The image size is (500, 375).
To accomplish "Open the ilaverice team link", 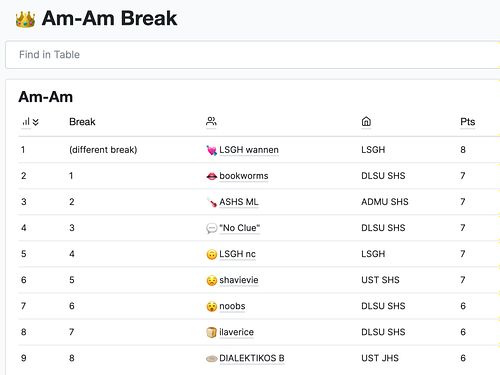I will [x=236, y=332].
